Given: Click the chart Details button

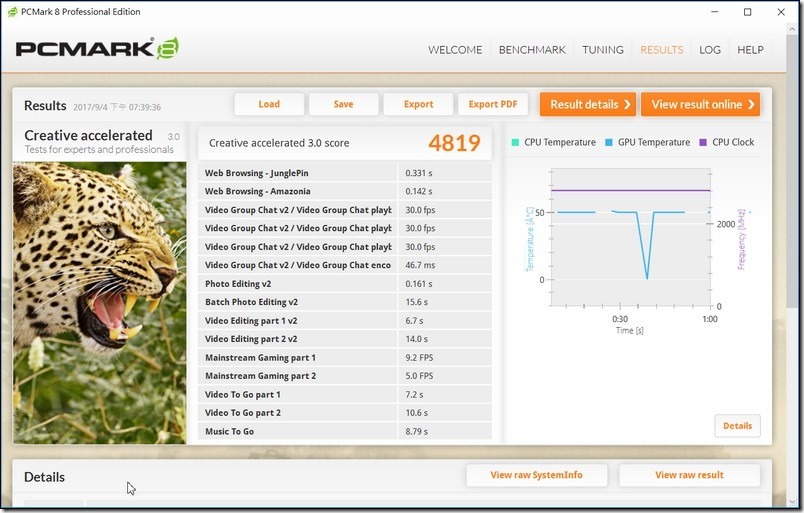Looking at the screenshot, I should click(x=737, y=426).
